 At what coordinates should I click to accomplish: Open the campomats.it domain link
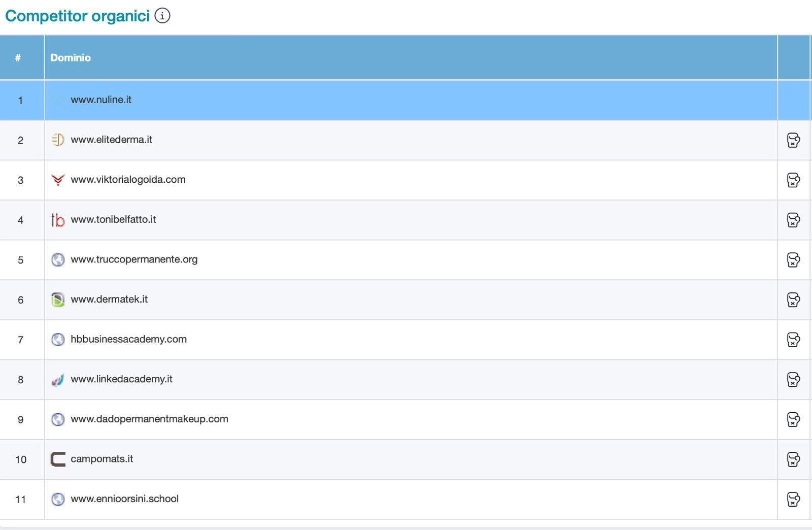point(101,459)
